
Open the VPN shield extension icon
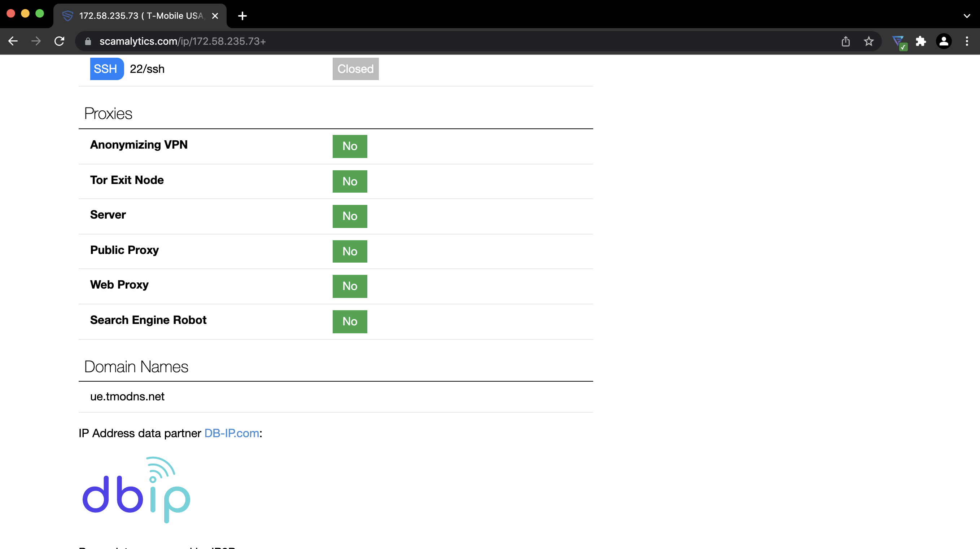tap(898, 41)
